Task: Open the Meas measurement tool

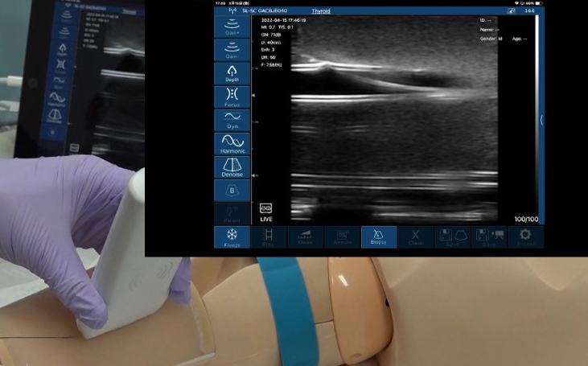Action: (305, 237)
